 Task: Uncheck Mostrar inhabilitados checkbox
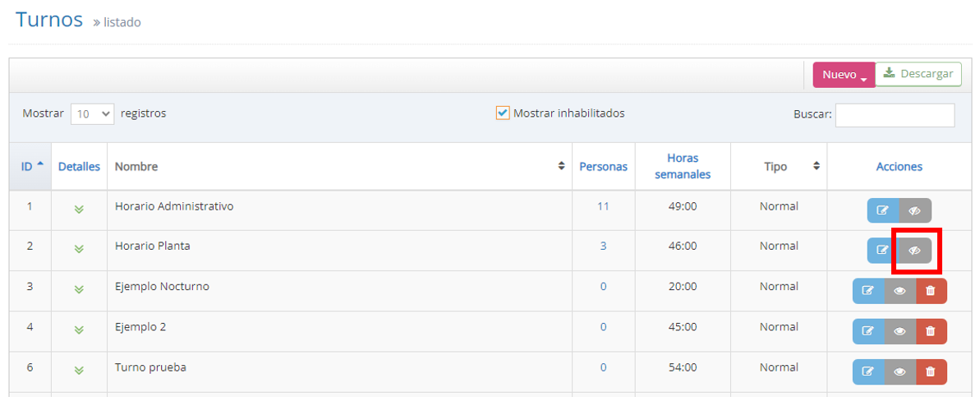coord(503,113)
